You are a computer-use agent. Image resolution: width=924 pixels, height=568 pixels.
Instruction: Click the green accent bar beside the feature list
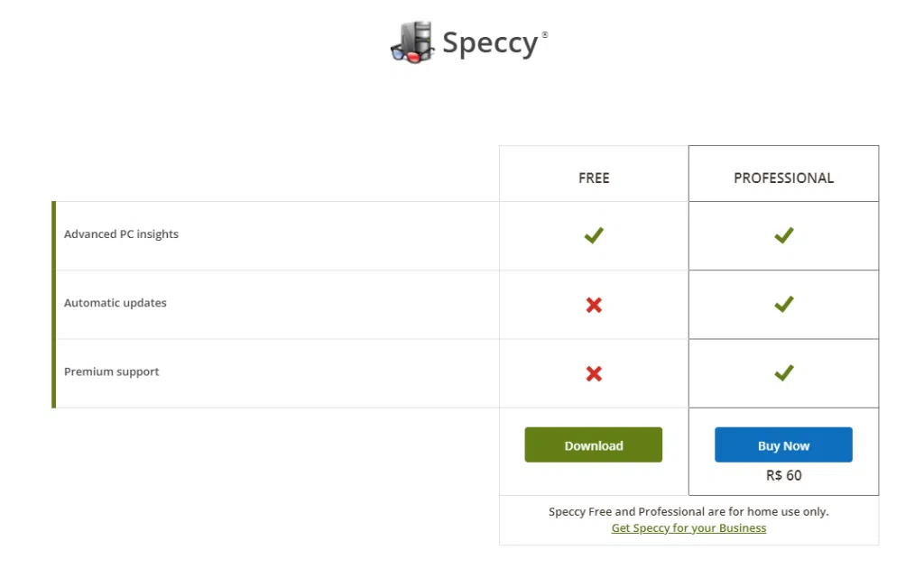tap(54, 304)
